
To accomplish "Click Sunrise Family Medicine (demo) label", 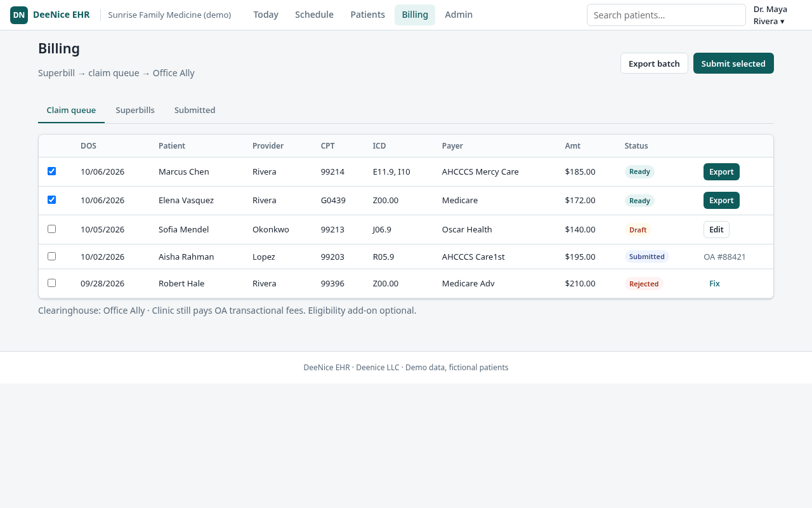I will pos(169,15).
